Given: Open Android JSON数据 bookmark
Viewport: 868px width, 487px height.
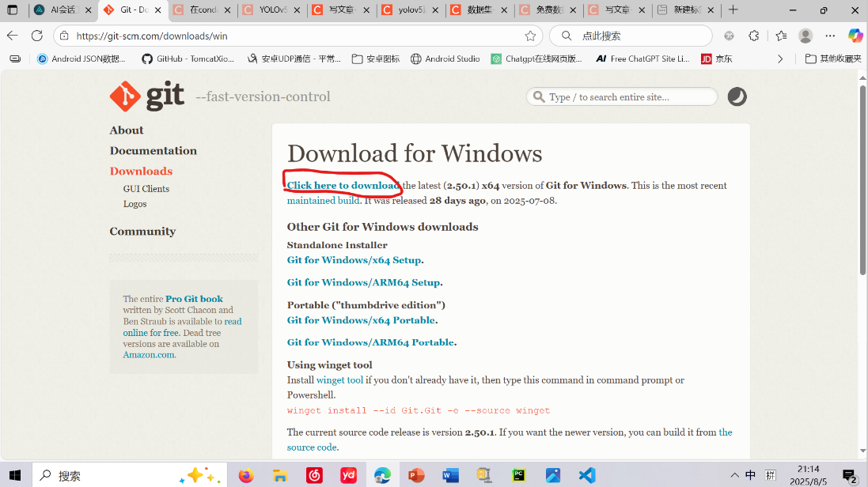Looking at the screenshot, I should coord(81,59).
